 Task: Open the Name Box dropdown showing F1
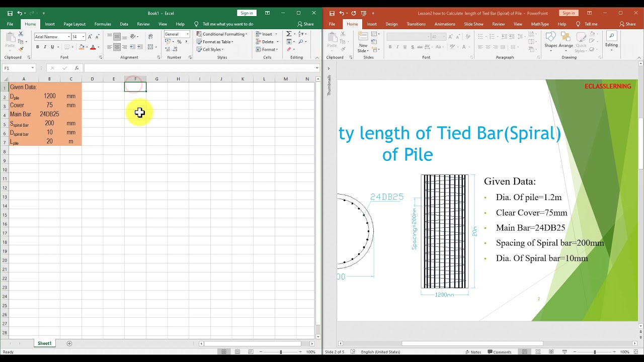pyautogui.click(x=32, y=68)
